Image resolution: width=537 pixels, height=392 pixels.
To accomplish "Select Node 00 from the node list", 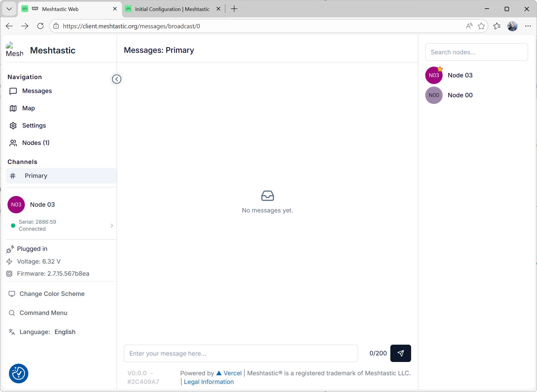I will [460, 95].
